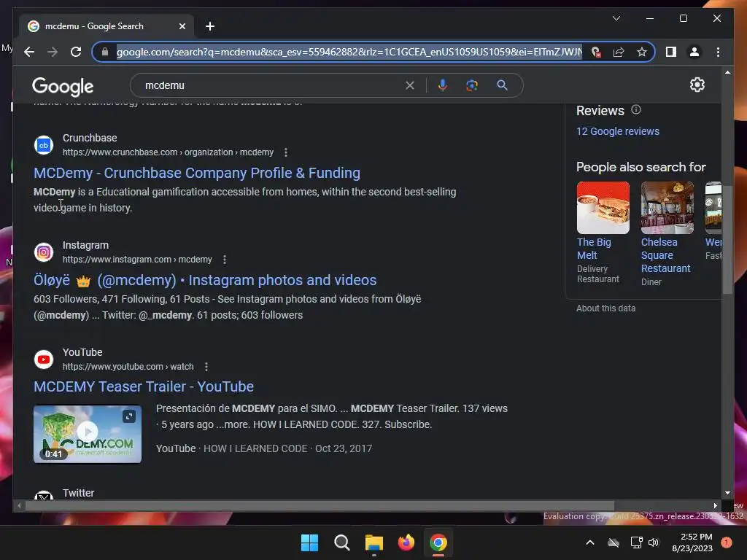The height and width of the screenshot is (560, 747).
Task: Click into the Google search field
Action: [271, 85]
